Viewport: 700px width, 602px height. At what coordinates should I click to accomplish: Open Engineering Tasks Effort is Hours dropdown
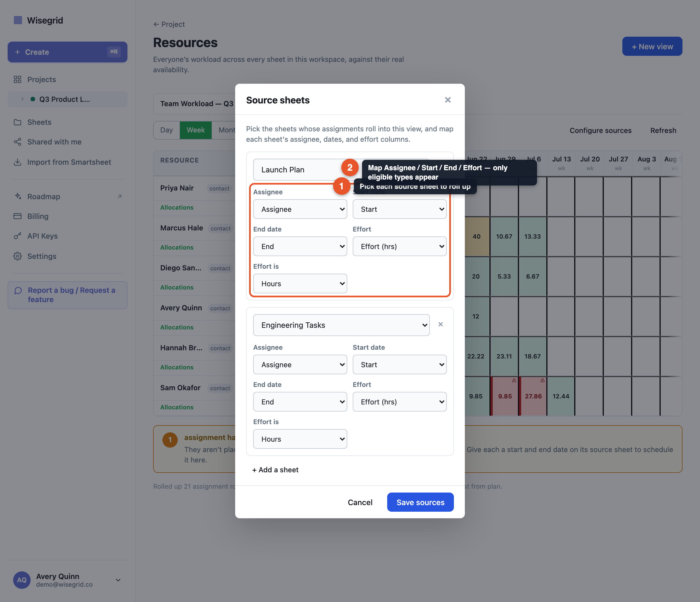[x=300, y=439]
